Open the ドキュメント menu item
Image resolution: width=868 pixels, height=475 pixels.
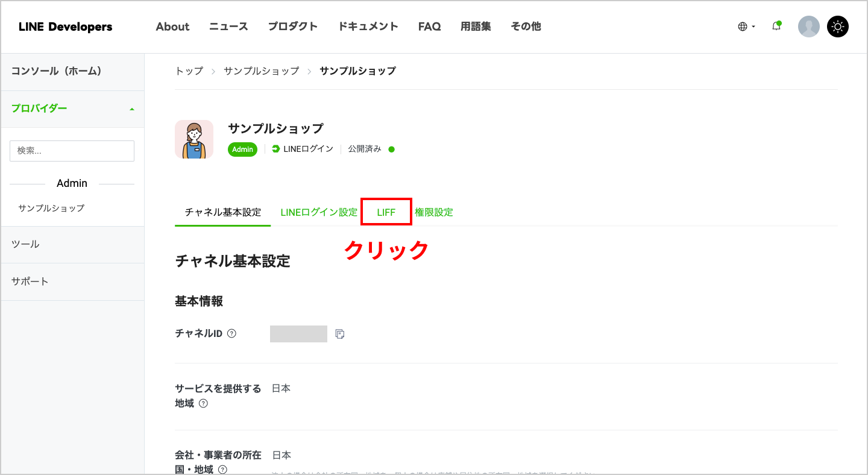pos(368,27)
